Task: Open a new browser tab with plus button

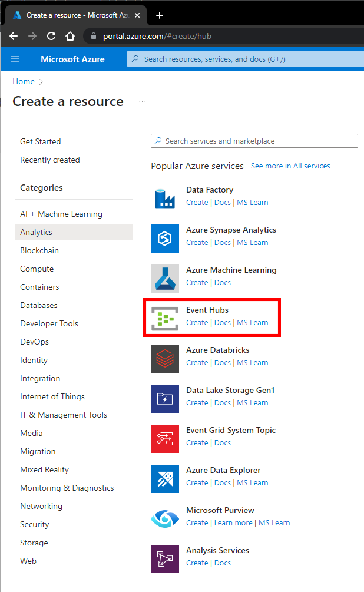Action: tap(160, 15)
